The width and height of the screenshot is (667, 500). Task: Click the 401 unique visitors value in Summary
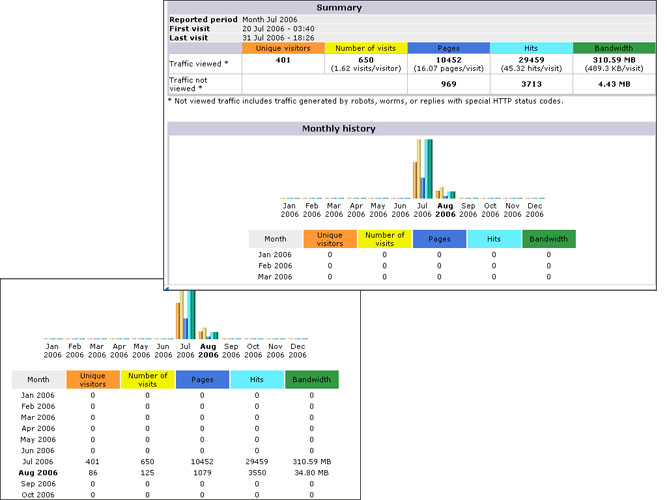(x=283, y=61)
